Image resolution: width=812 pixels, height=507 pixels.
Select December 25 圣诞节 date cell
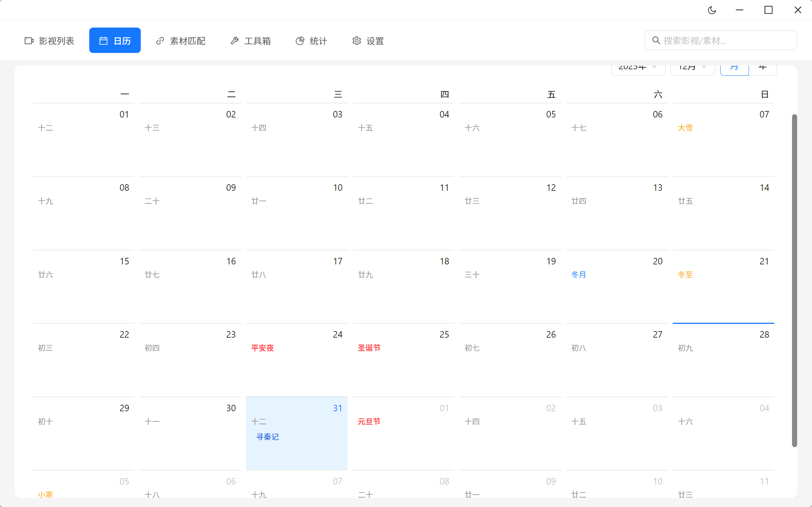point(403,359)
